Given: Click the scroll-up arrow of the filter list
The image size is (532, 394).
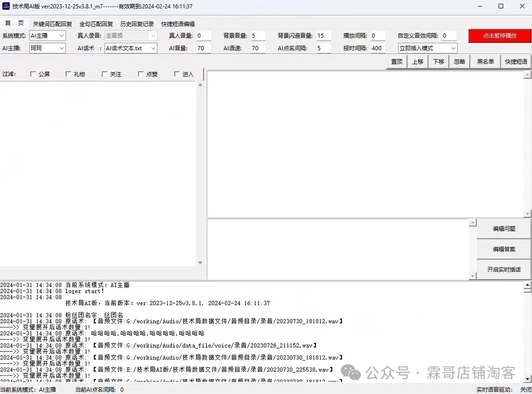Looking at the screenshot, I should tap(201, 85).
